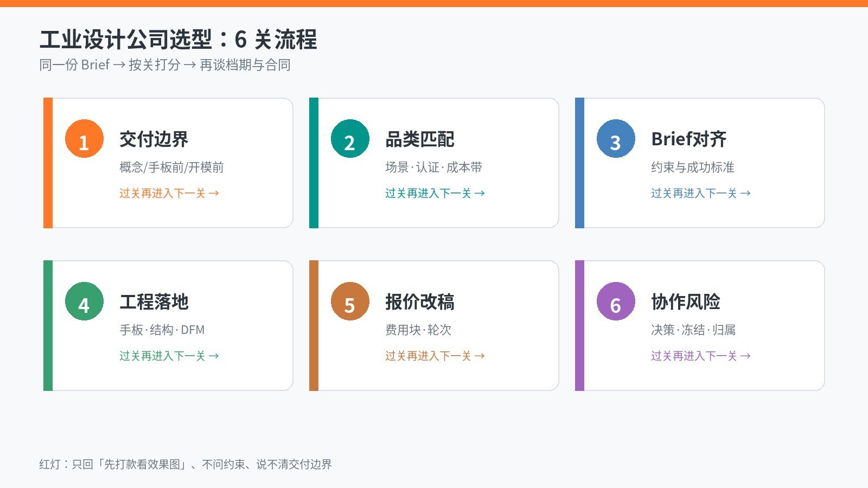
Task: Select the Brief对齐 card title
Action: [x=689, y=139]
